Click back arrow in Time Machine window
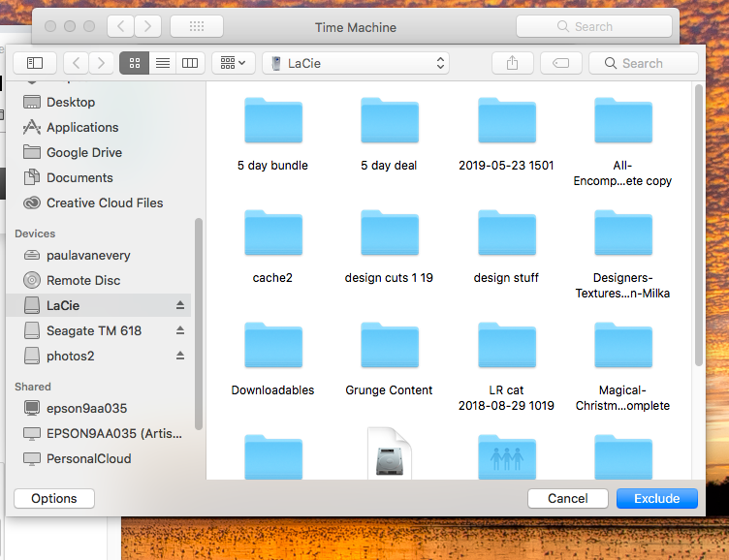Screen dimensions: 729x560 pos(121,26)
